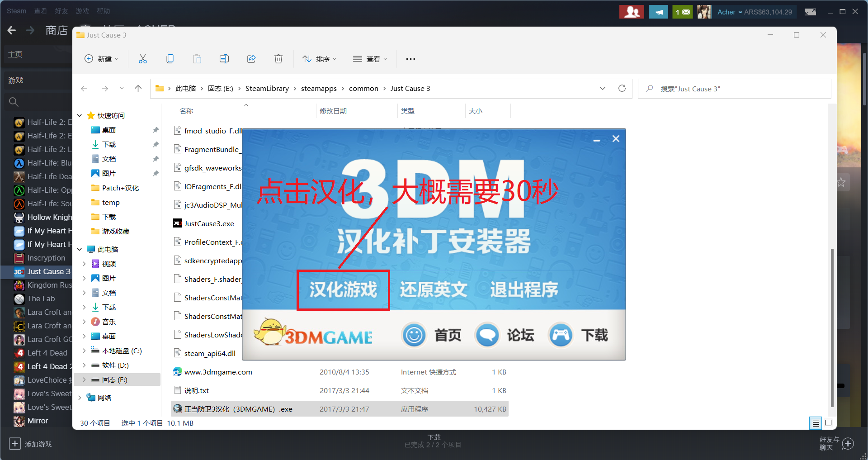Open the 查看 menu in Steam

tap(41, 11)
